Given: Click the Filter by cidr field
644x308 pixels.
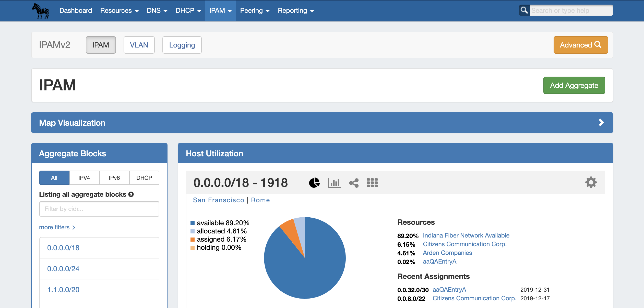Looking at the screenshot, I should 99,209.
